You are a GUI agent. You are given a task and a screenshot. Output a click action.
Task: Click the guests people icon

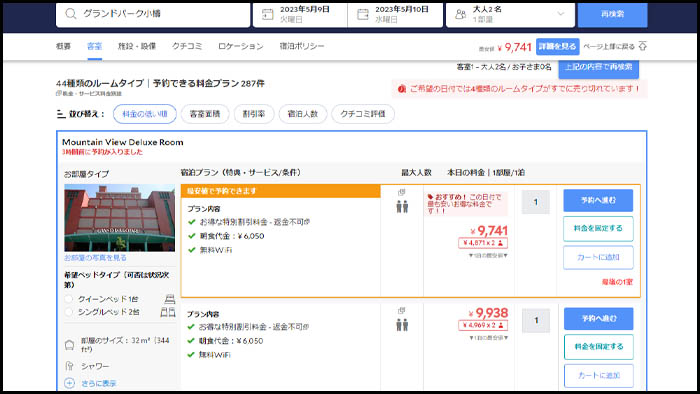pos(460,14)
